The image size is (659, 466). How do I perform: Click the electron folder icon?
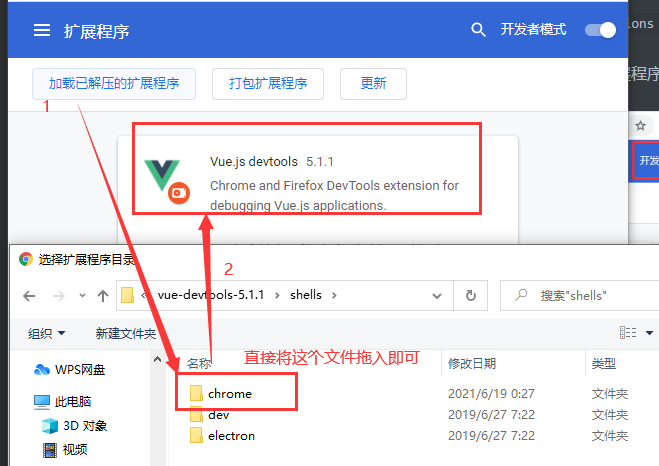coord(196,435)
